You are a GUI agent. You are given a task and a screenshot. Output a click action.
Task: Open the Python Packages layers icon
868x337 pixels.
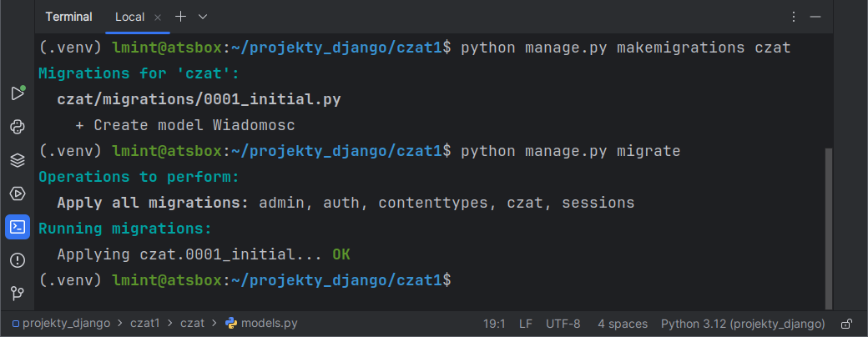[x=18, y=160]
